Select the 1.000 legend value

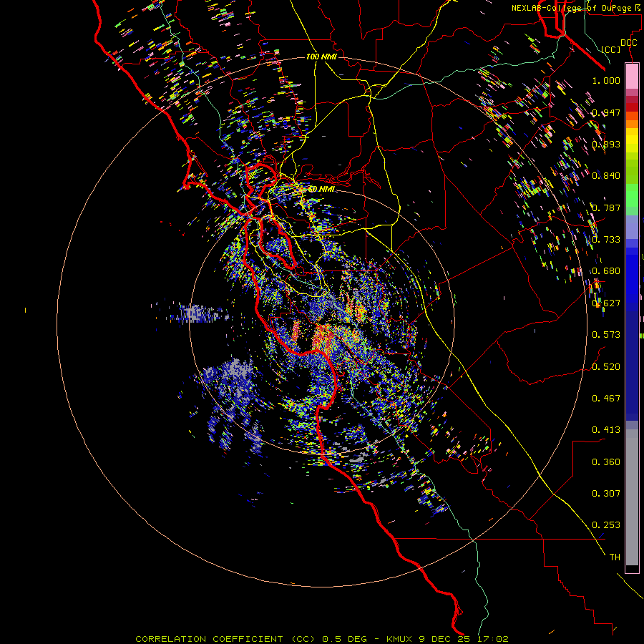click(x=606, y=80)
